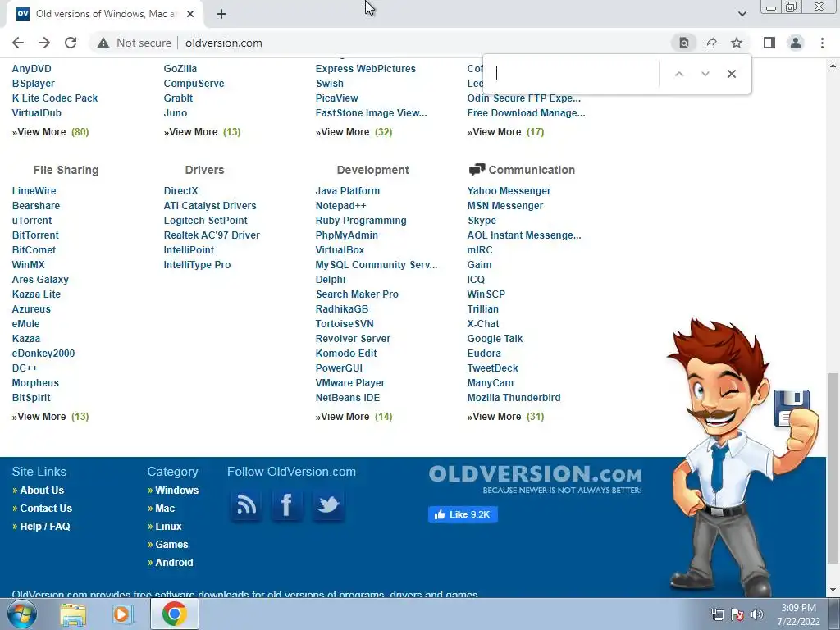Click the Communication chat bubble icon
Screen dimensions: 840x630
[477, 170]
